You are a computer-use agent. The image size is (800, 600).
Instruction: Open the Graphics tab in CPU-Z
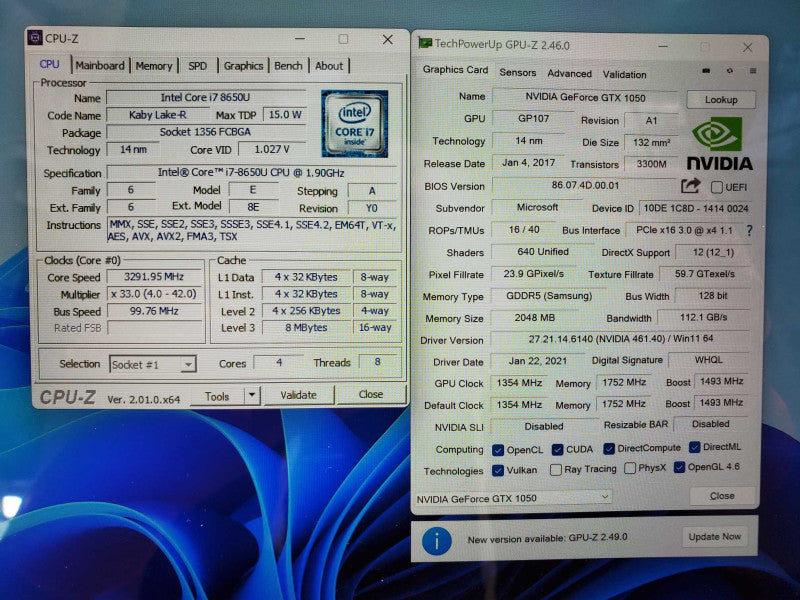click(x=243, y=66)
